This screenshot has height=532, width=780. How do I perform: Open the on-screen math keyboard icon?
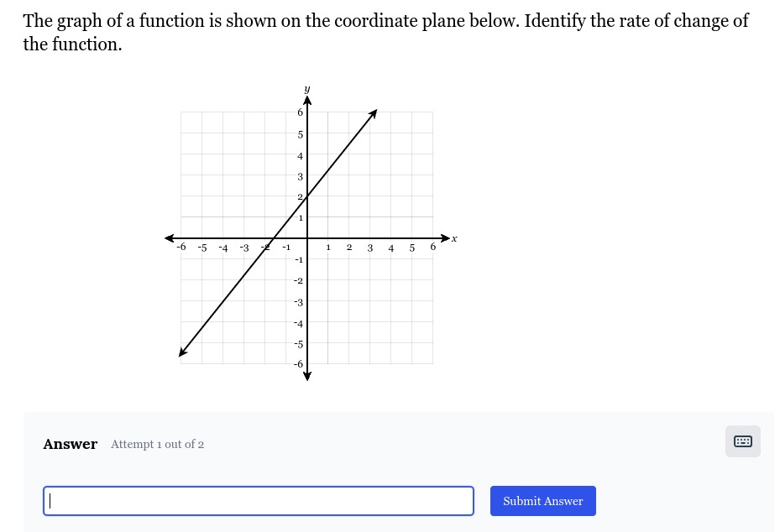(743, 441)
